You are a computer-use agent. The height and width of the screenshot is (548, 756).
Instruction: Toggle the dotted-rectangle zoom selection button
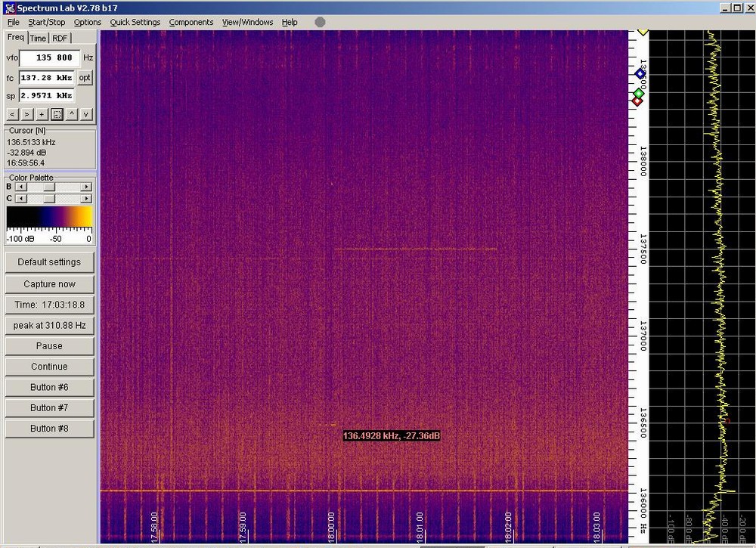(x=57, y=114)
